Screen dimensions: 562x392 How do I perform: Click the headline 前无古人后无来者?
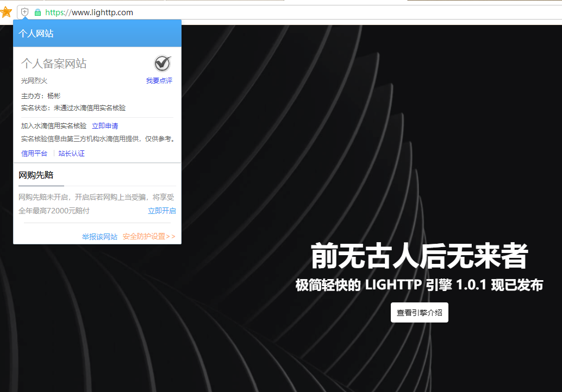click(x=420, y=256)
